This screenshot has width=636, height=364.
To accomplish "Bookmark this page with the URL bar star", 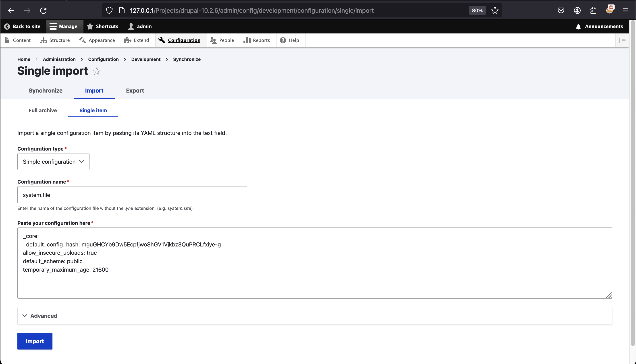I will (495, 10).
